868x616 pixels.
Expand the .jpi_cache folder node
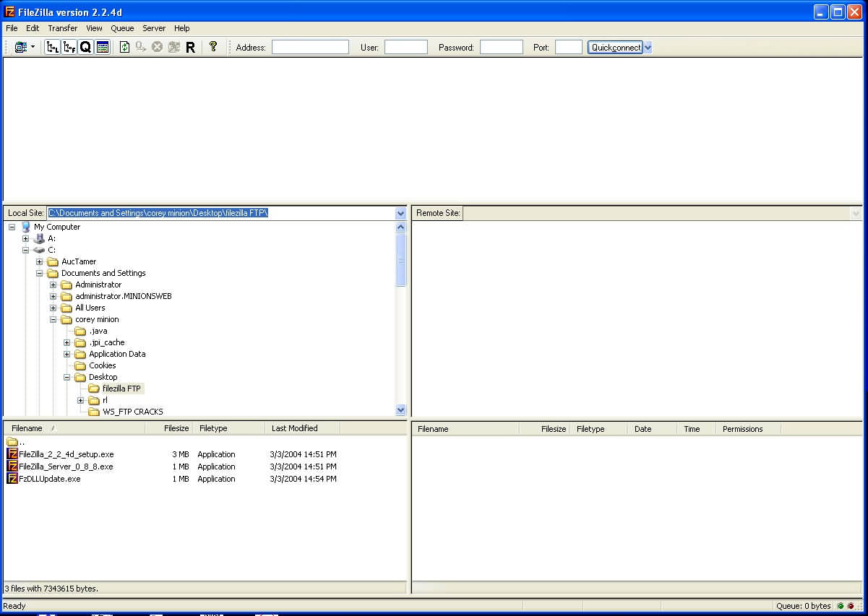tap(67, 342)
